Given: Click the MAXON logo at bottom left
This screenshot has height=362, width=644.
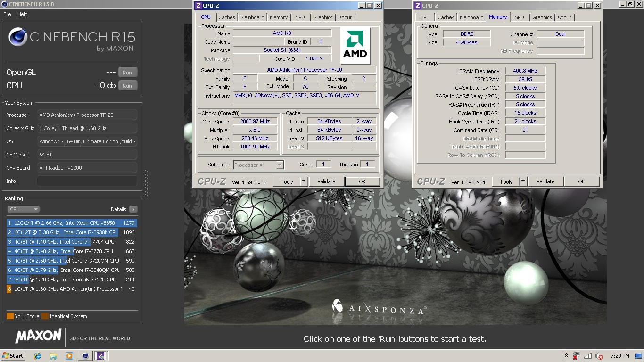Looking at the screenshot, I should pyautogui.click(x=38, y=336).
